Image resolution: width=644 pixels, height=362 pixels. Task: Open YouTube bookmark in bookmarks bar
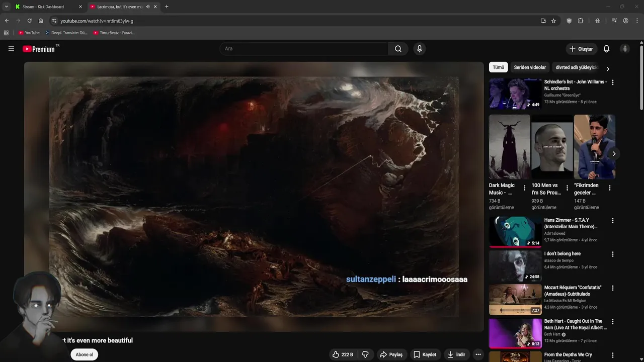29,33
